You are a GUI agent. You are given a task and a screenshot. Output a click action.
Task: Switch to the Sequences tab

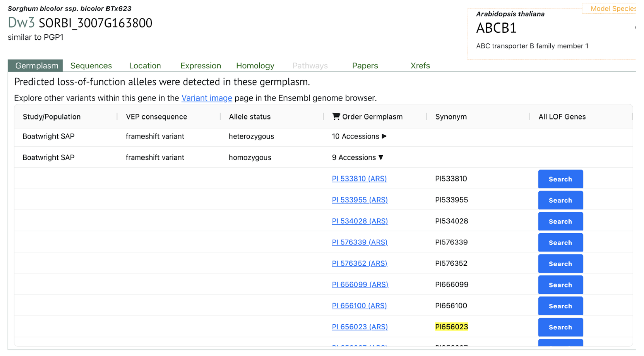(91, 66)
